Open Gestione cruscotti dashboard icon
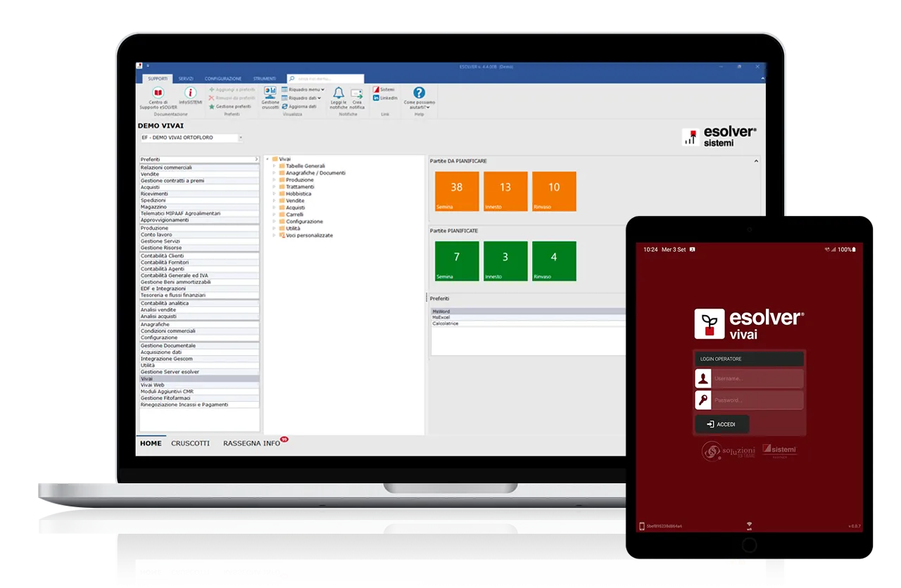The width and height of the screenshot is (901, 588). tap(270, 92)
